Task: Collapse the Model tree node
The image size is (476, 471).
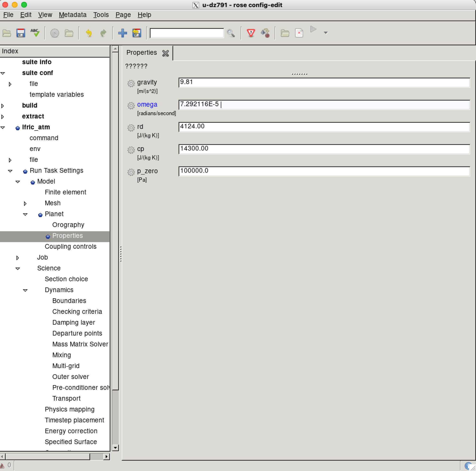Action: pos(18,182)
